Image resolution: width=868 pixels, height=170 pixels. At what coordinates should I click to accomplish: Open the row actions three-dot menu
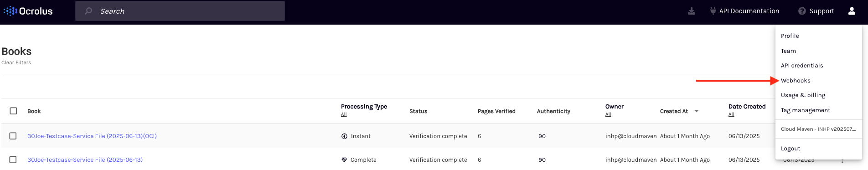(x=842, y=161)
